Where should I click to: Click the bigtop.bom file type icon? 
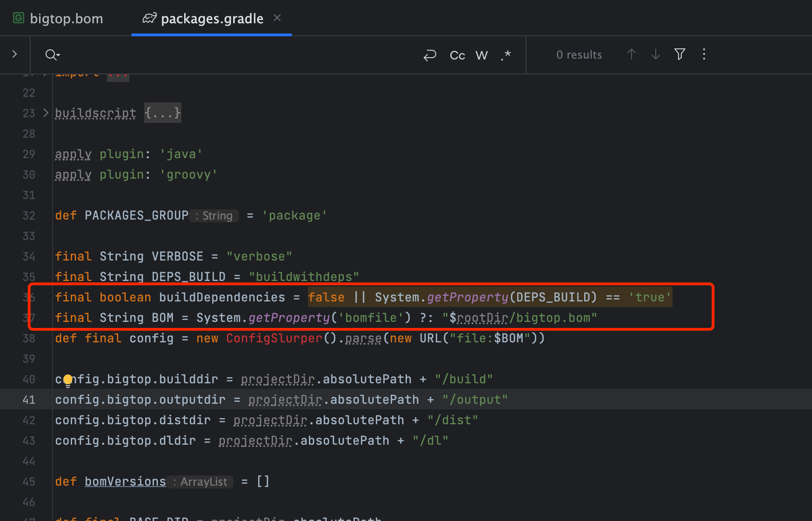[19, 18]
